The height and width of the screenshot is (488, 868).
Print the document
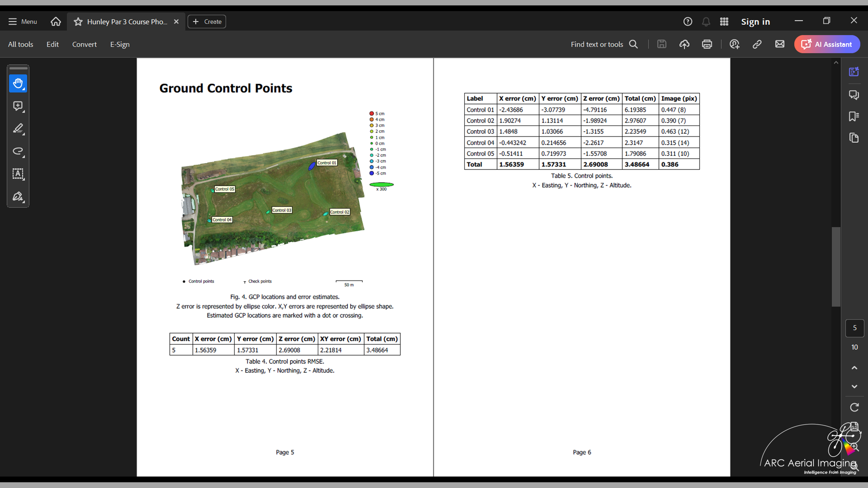707,44
